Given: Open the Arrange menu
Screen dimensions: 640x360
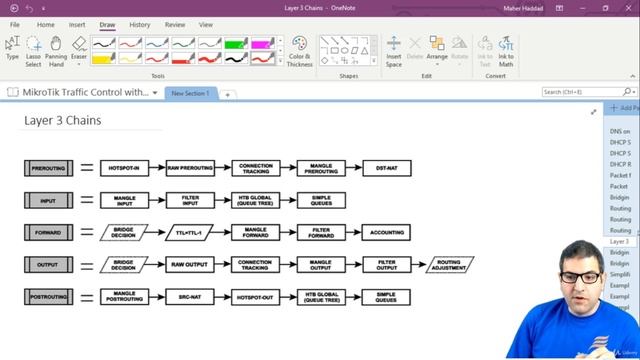Looking at the screenshot, I should 437,51.
